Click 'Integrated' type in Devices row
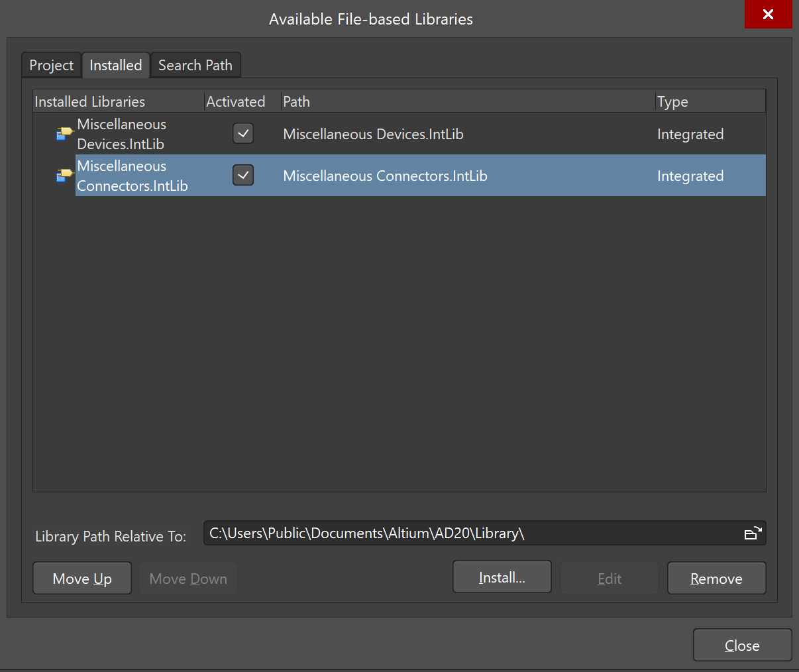 (690, 134)
